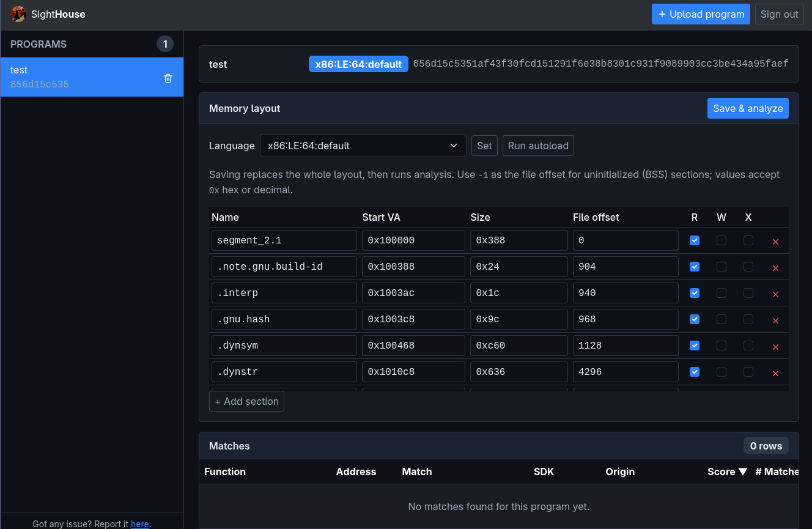This screenshot has height=529, width=812.
Task: Sign out of SightHouse
Action: tap(780, 14)
